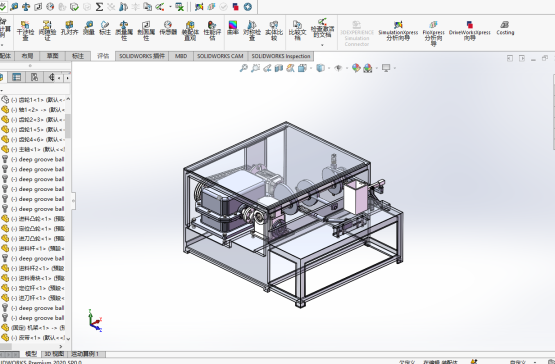The image size is (555, 364).
Task: Select 齿轮2<3> in the feature tree
Action: point(33,119)
